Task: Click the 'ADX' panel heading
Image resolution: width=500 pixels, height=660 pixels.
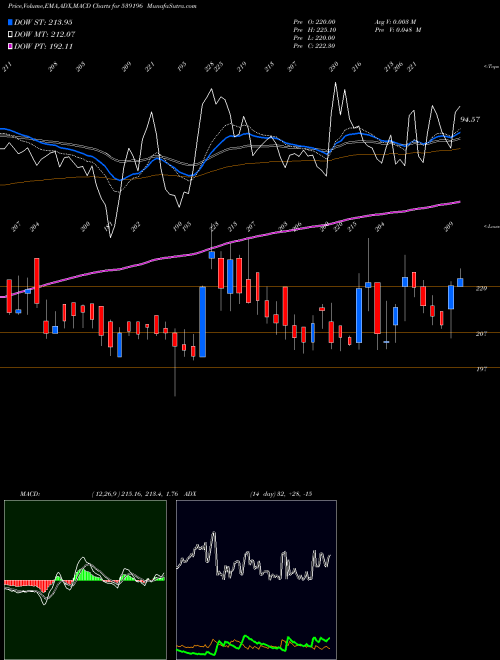Action: click(x=191, y=494)
